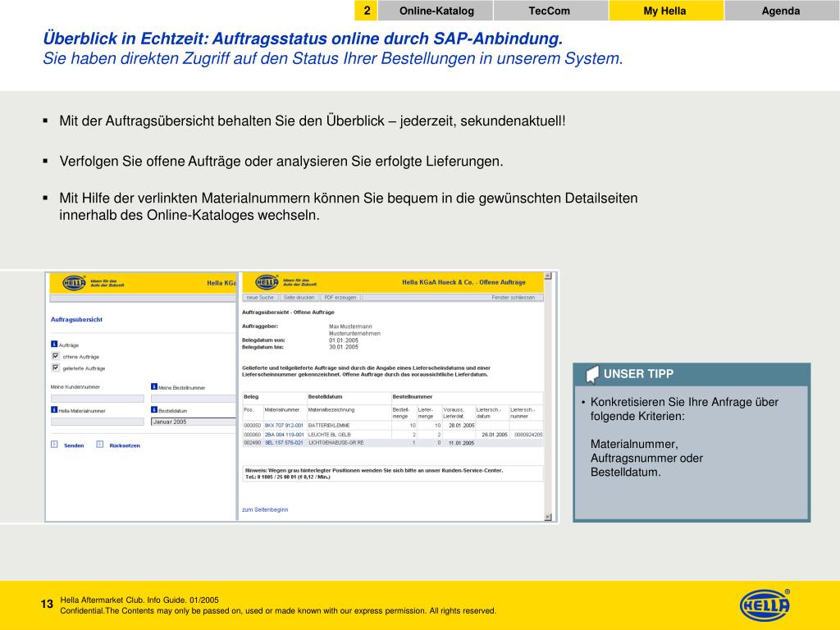
Task: Click the Auftragsübersicht heading
Action: (x=76, y=319)
